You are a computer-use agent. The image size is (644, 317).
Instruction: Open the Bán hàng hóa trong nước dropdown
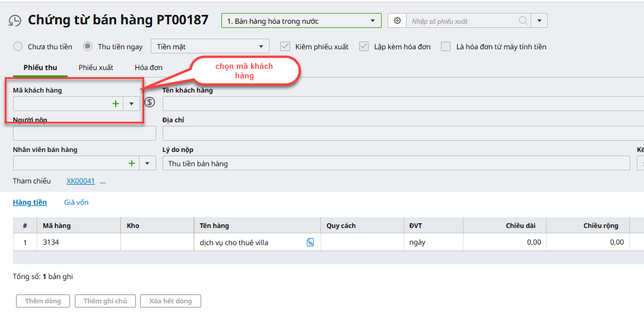coord(373,21)
